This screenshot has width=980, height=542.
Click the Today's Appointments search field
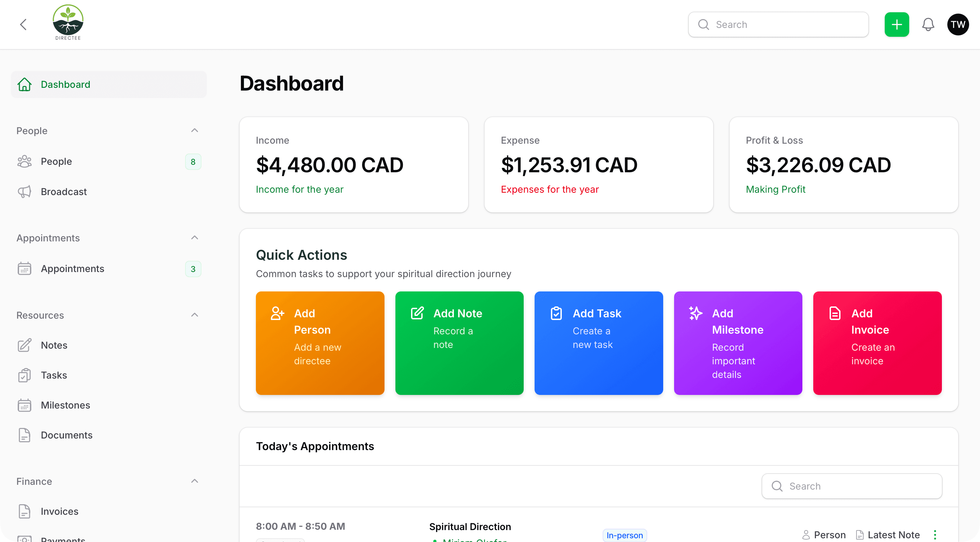point(852,487)
